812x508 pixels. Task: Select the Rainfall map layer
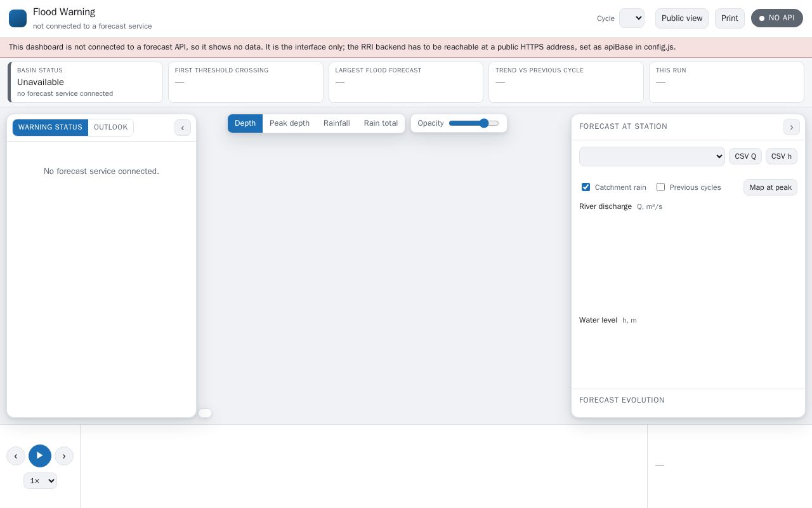tap(337, 123)
